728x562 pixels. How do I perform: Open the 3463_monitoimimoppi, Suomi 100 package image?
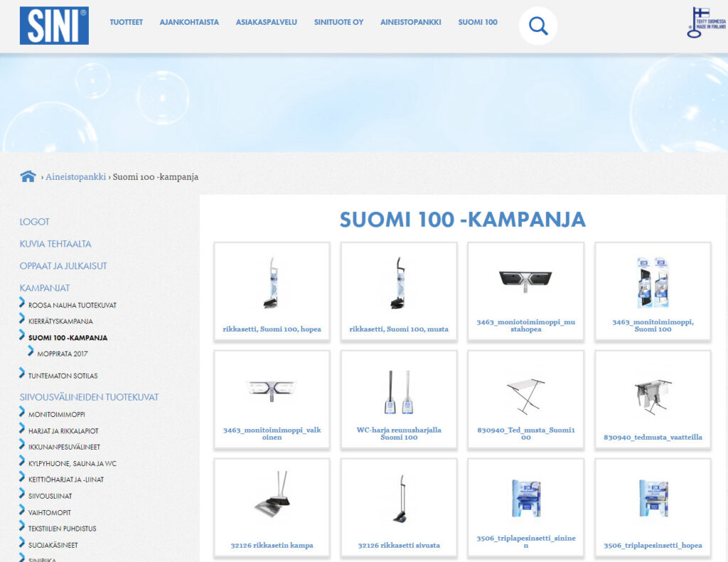click(x=653, y=282)
